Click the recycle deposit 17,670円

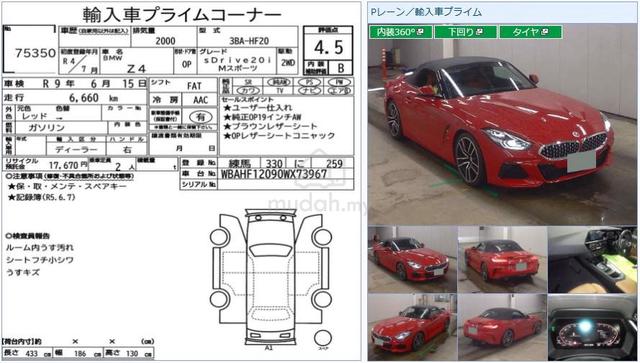click(69, 165)
